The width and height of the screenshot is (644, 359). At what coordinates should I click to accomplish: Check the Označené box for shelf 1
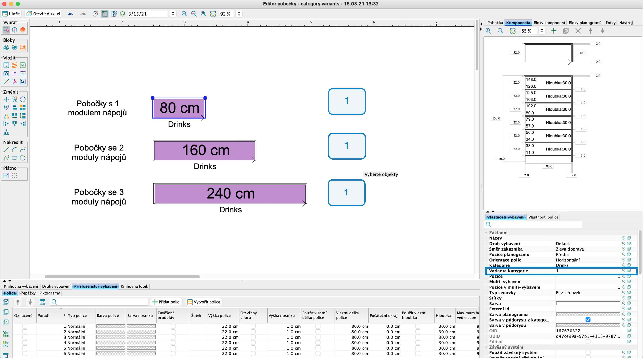pos(25,326)
